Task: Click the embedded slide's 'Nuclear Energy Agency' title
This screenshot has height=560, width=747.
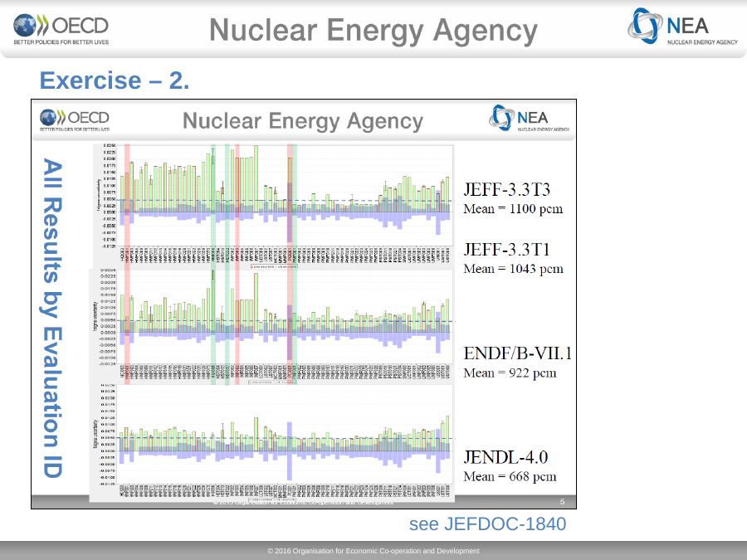Action: pyautogui.click(x=302, y=121)
